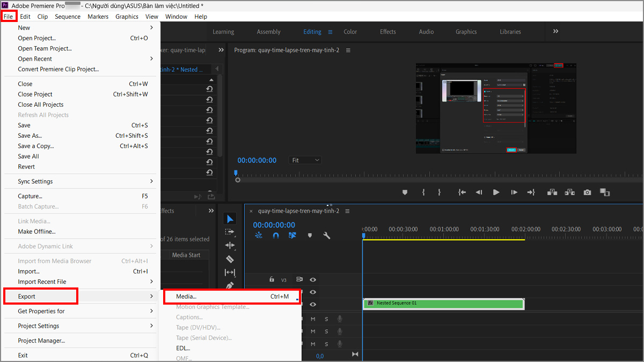Go to Out point in Program monitor
The height and width of the screenshot is (362, 644).
coord(531,192)
